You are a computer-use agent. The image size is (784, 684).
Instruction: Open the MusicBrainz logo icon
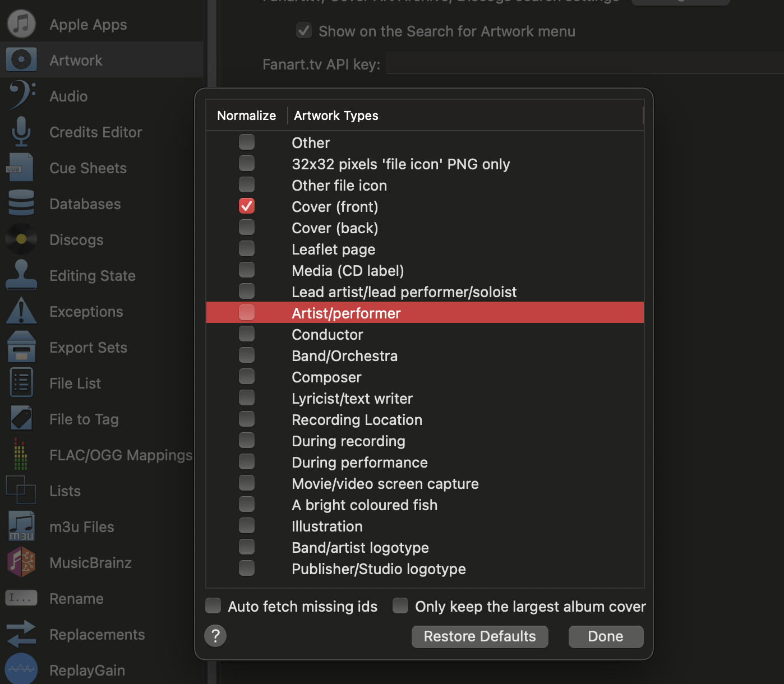click(x=21, y=562)
